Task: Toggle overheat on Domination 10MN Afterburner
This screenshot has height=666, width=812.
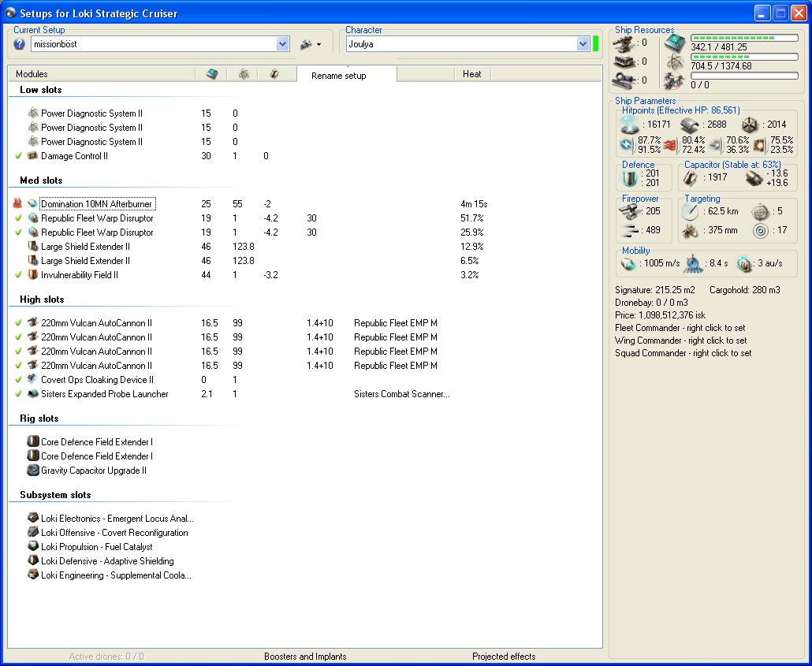Action: (17, 203)
